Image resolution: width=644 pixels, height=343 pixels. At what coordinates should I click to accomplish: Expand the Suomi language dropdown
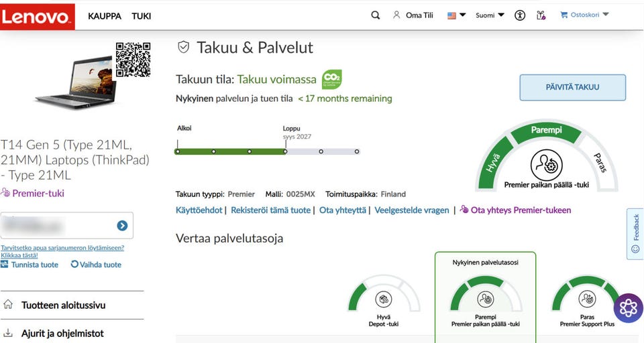[490, 15]
